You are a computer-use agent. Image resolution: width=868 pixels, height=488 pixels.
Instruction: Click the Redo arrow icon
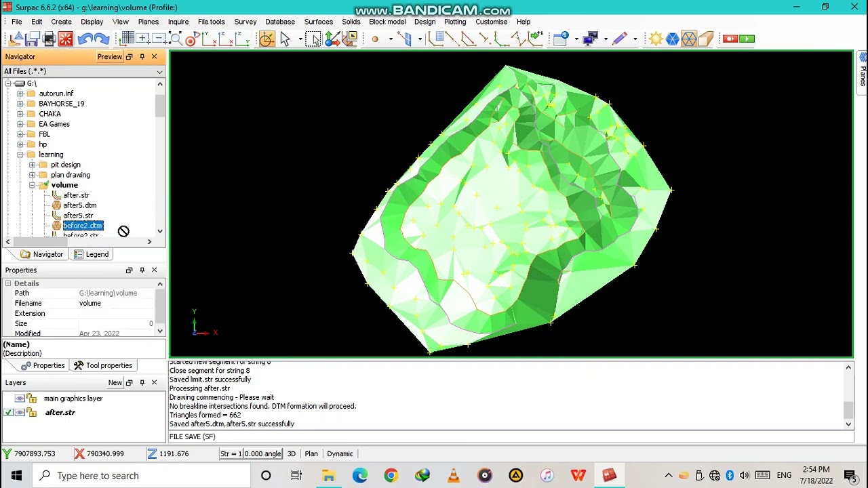tap(101, 39)
